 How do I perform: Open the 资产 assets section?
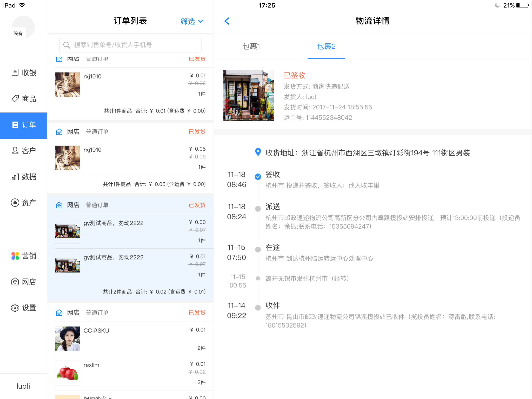[23, 203]
